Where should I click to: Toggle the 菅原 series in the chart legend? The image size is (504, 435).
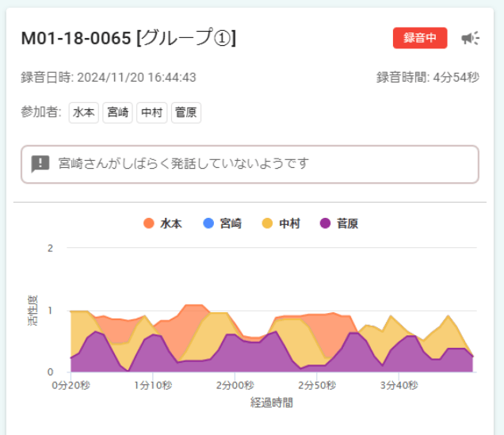point(340,223)
